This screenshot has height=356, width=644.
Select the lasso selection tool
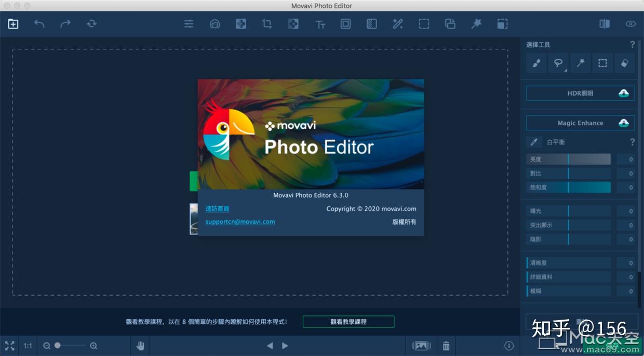(558, 63)
